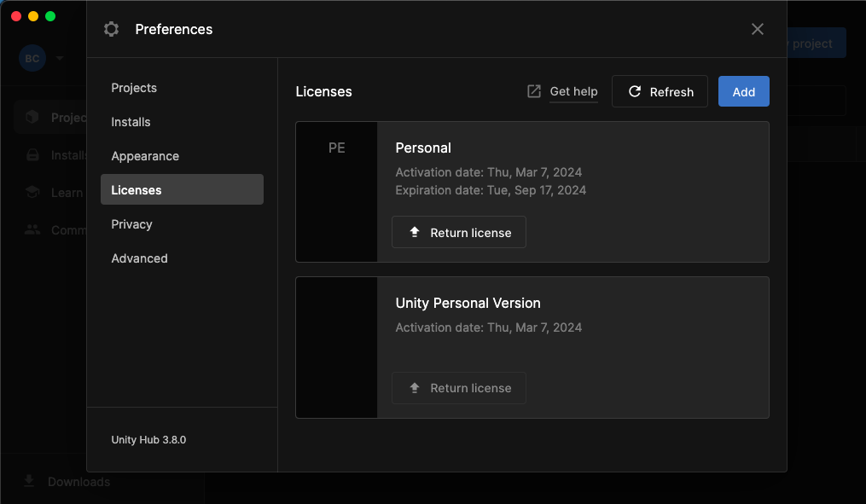Click the external link icon beside Get help

pos(534,91)
